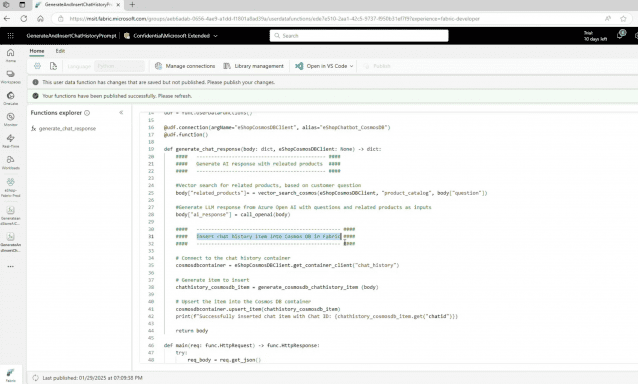This screenshot has width=638, height=384.
Task: Click the header Search box
Action: (359, 36)
